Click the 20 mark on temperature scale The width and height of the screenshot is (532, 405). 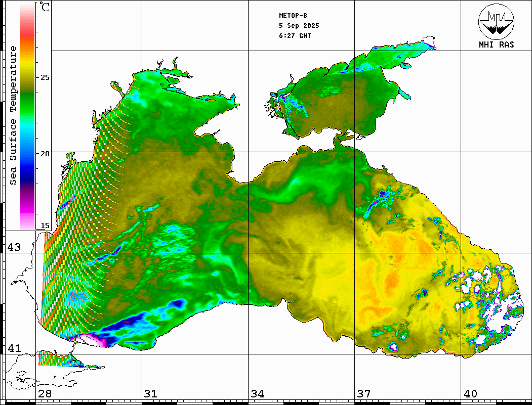tap(45, 154)
